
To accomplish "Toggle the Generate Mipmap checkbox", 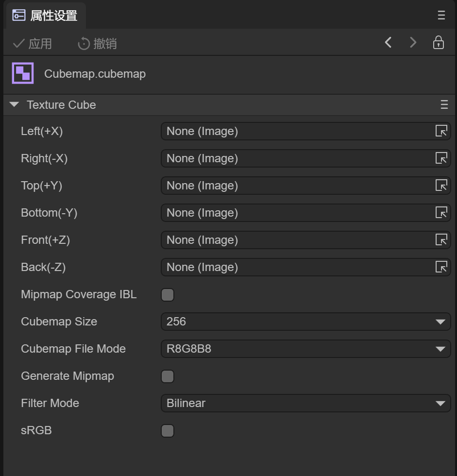I will tap(168, 376).
